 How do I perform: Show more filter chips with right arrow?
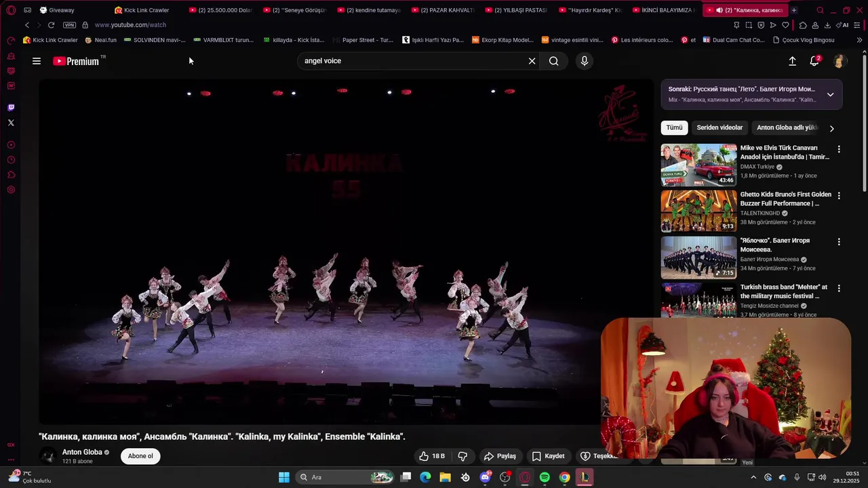[x=832, y=128]
